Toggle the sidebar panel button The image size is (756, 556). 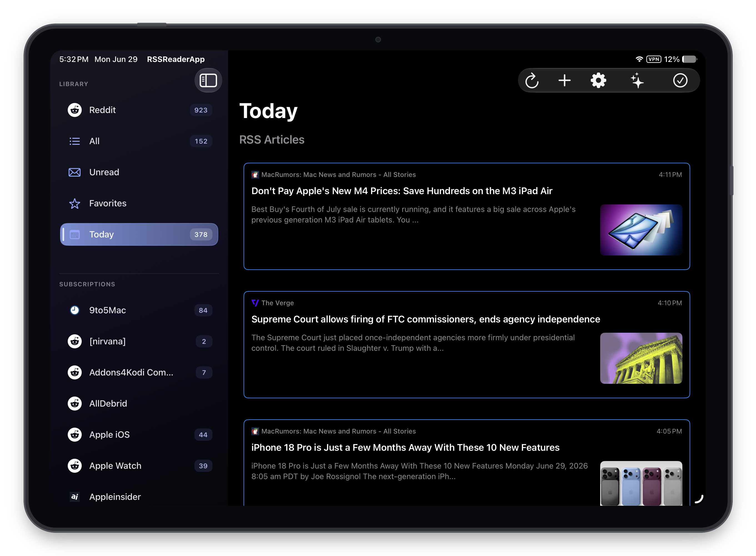tap(208, 81)
